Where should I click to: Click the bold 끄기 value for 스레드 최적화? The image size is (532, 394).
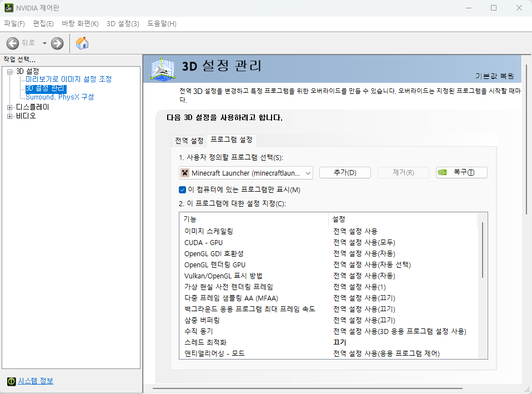(340, 342)
